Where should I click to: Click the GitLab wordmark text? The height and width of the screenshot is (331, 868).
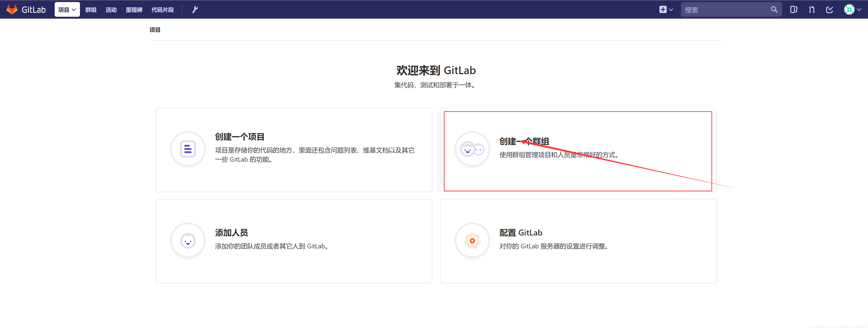point(33,10)
